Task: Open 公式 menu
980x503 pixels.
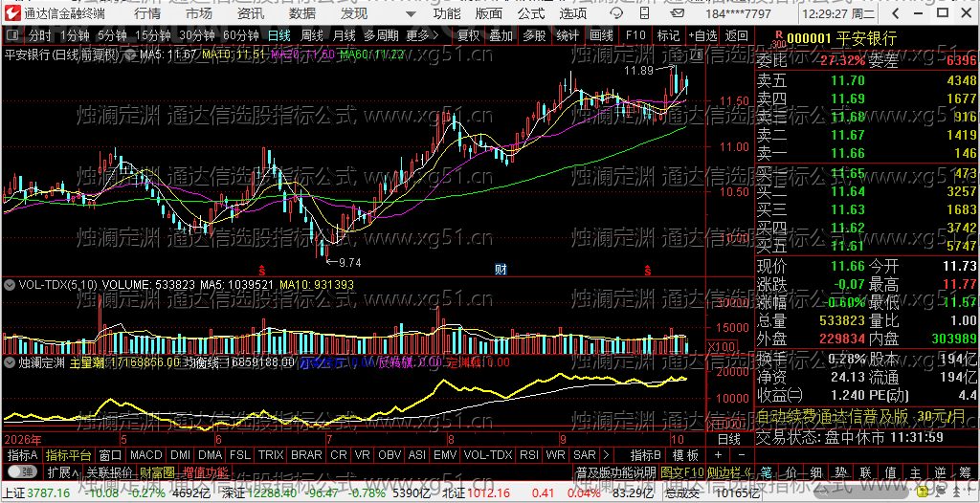Action: click(x=531, y=13)
